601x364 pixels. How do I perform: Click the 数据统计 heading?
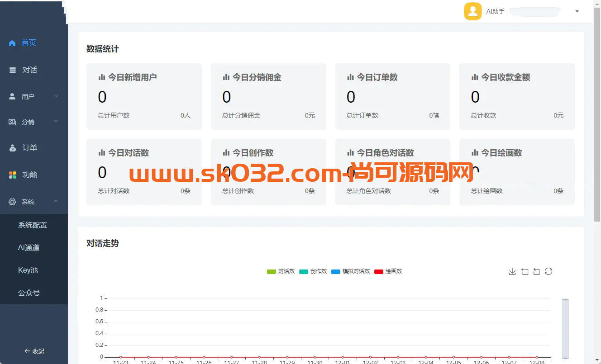103,49
